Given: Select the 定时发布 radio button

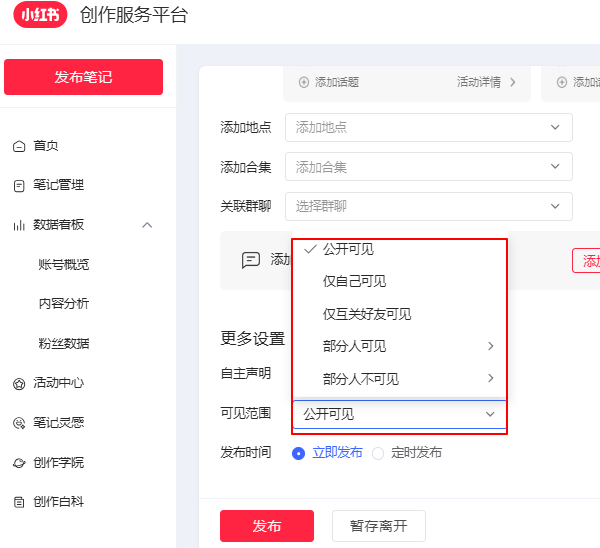Looking at the screenshot, I should point(378,453).
